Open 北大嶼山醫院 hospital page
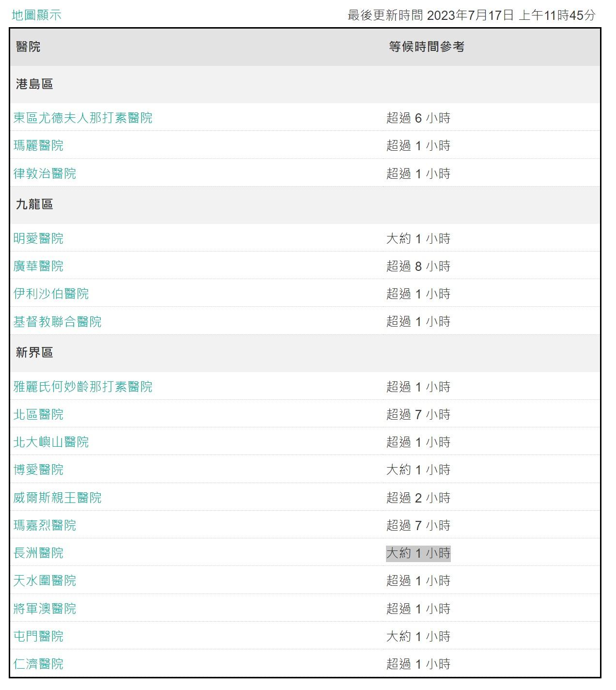This screenshot has width=616, height=690. click(x=51, y=442)
